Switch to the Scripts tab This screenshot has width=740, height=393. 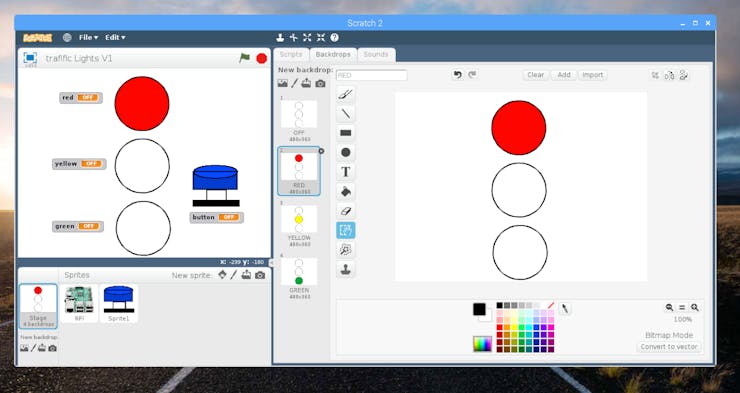click(291, 55)
